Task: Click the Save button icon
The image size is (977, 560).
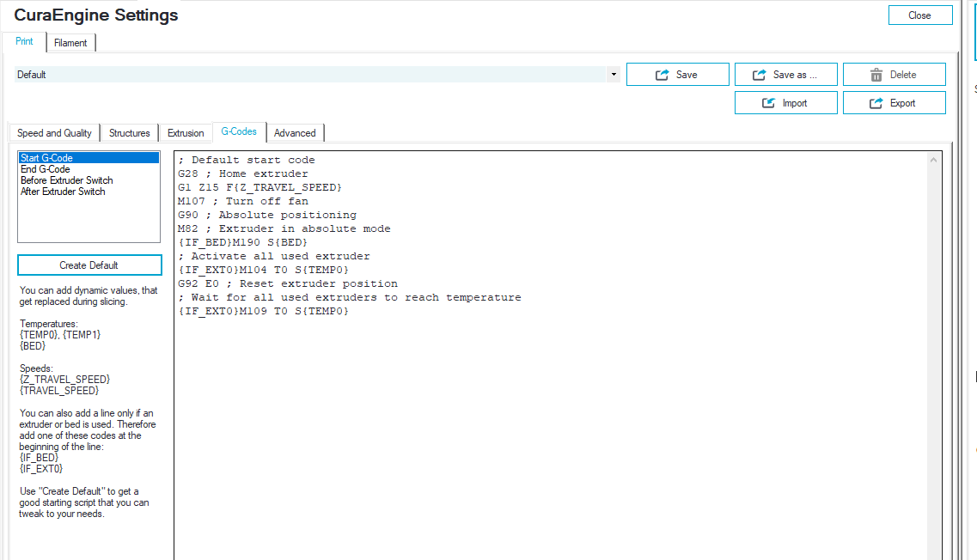Action: (x=662, y=75)
